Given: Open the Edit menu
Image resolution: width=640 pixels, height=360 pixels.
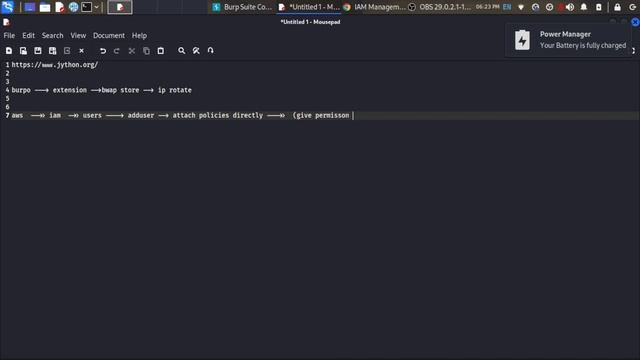Looking at the screenshot, I should coord(28,36).
